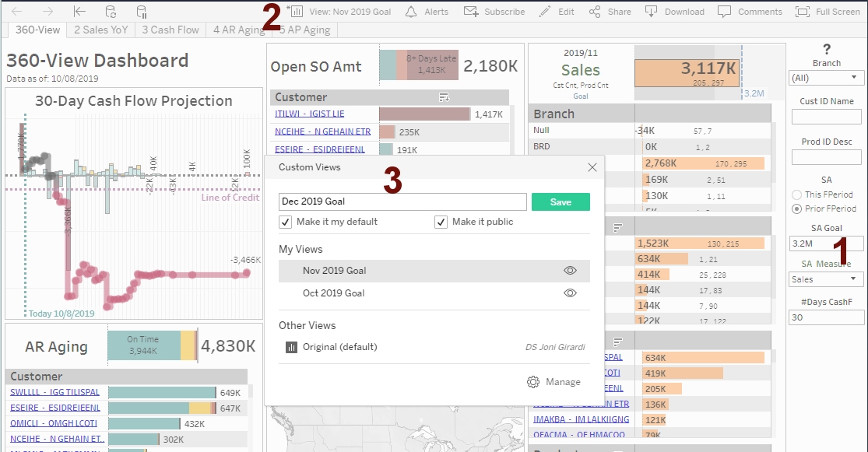This screenshot has width=868, height=452.
Task: Click the Share icon
Action: pos(595,12)
